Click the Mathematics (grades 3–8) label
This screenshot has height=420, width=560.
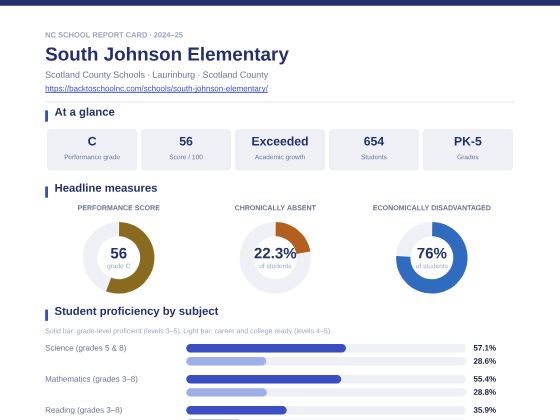[x=91, y=379]
